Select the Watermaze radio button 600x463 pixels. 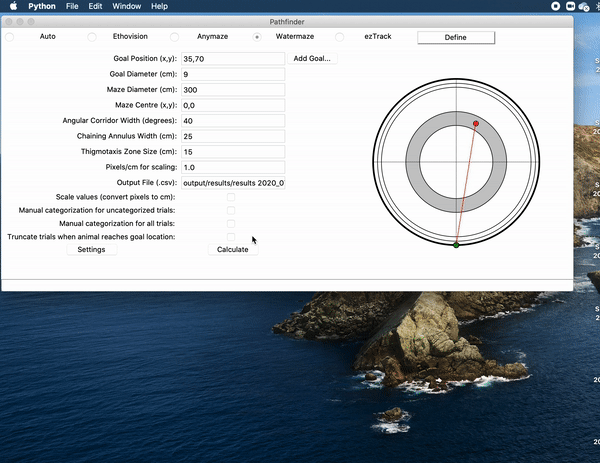[x=257, y=37]
